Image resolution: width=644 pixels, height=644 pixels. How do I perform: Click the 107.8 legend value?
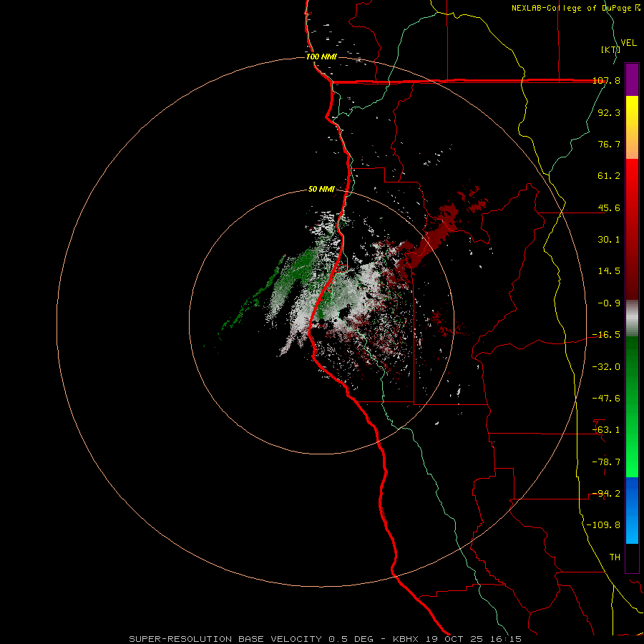point(606,80)
